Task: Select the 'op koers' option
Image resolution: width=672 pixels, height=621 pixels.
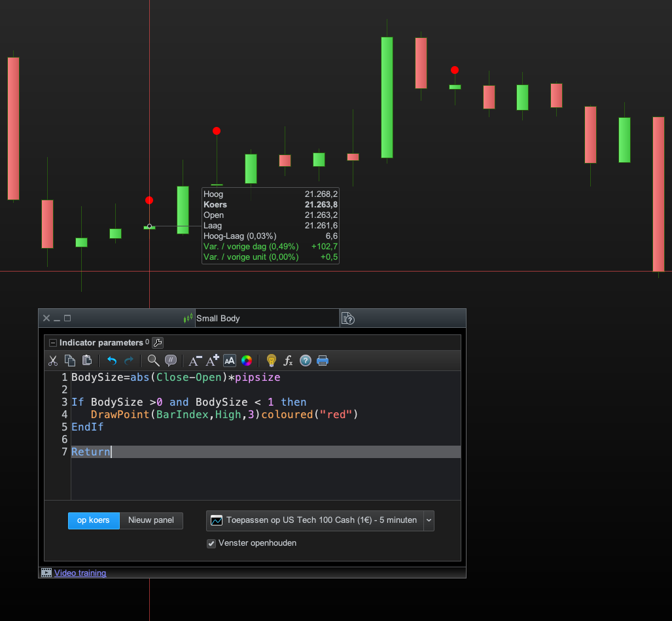Action: (94, 520)
